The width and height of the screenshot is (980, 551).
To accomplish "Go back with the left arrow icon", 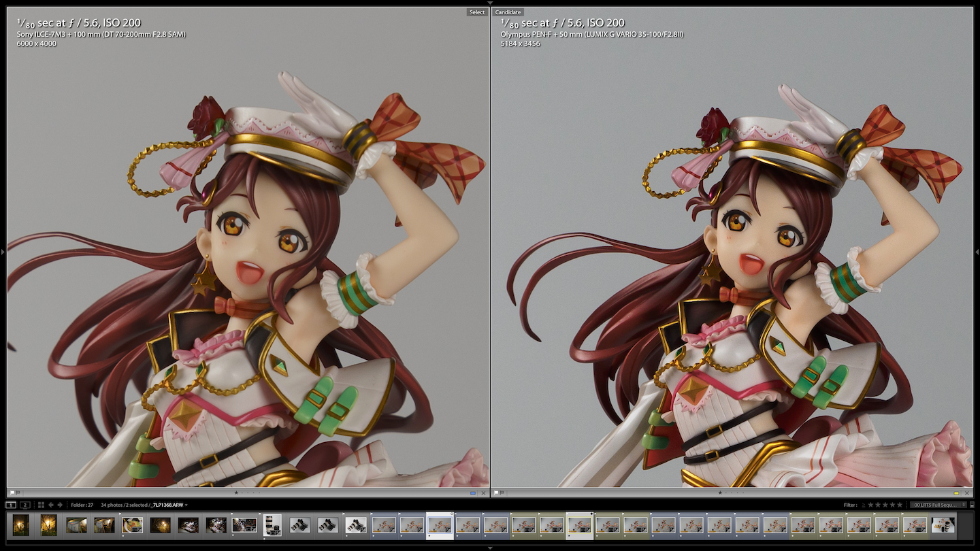I will 51,505.
